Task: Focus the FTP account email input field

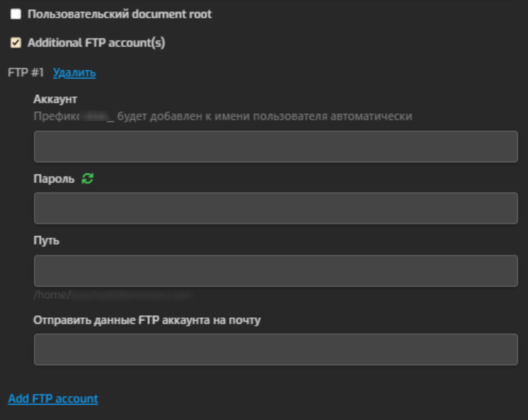Action: [x=275, y=349]
